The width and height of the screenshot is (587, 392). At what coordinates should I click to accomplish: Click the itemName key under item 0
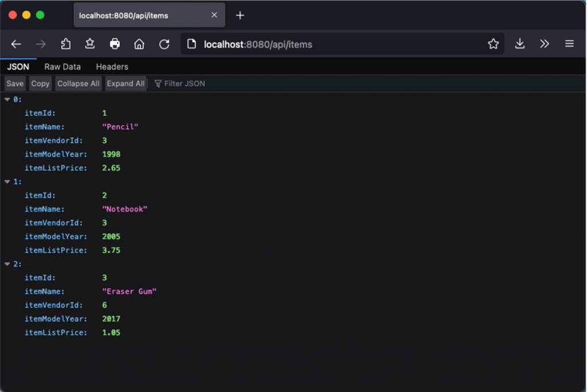[45, 127]
